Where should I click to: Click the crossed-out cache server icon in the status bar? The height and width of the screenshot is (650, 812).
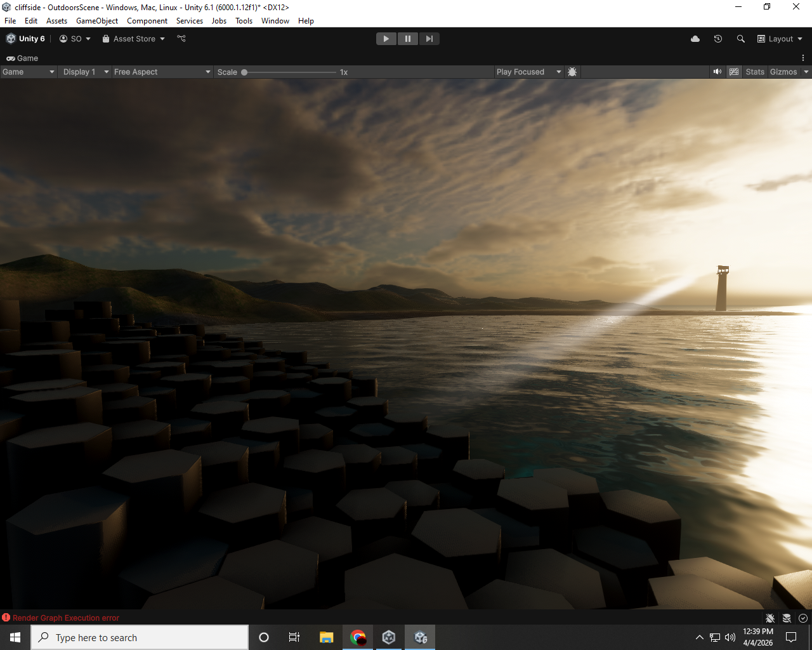click(x=787, y=618)
